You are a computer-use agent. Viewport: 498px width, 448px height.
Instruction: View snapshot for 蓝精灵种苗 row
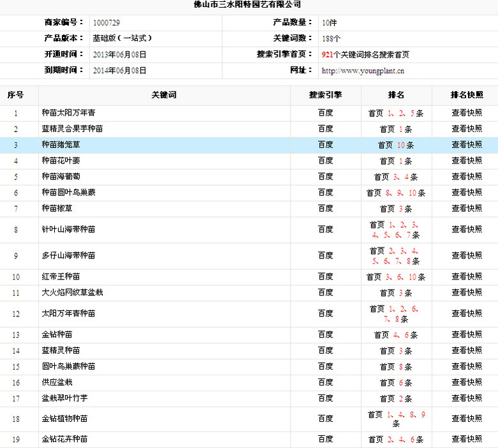(x=467, y=350)
